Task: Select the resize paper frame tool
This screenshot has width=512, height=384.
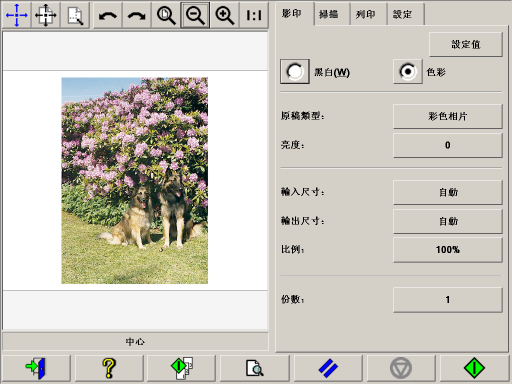Action: coord(46,15)
